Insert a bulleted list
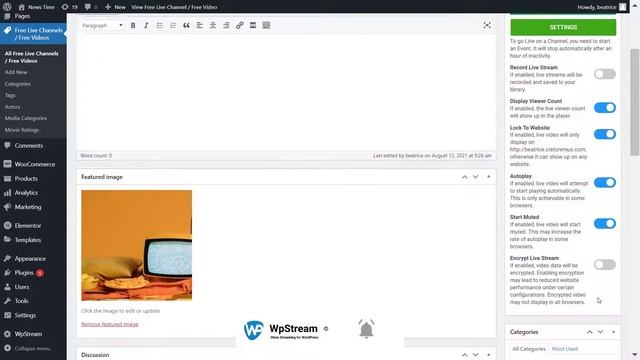 pyautogui.click(x=160, y=25)
